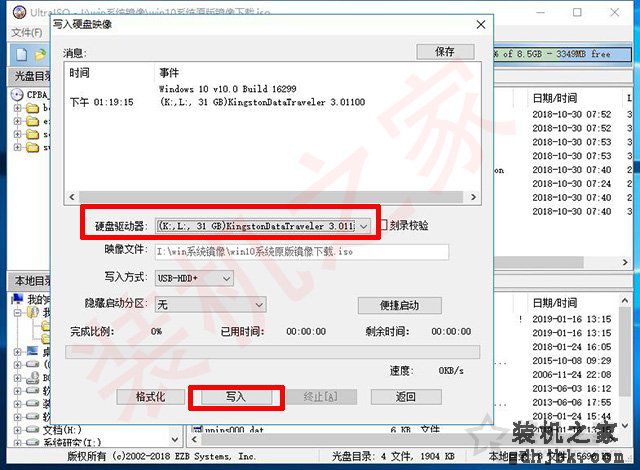Click the write progress bar

(273, 352)
